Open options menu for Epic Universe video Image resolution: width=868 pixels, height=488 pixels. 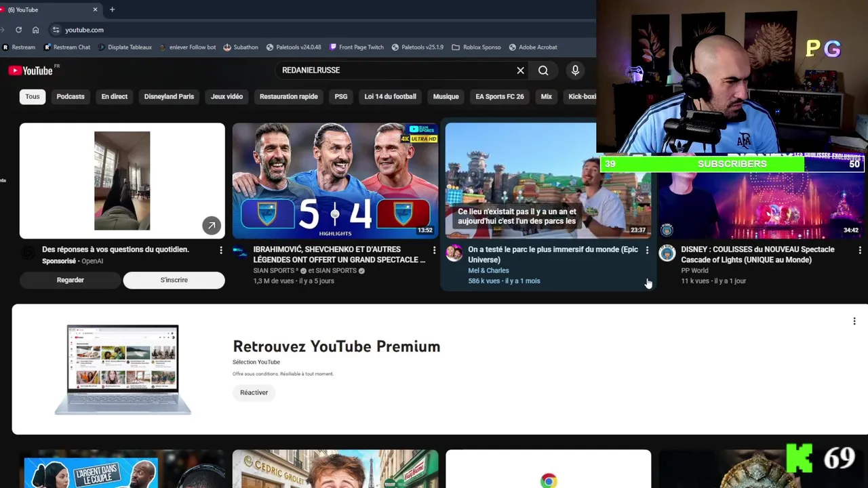coord(647,250)
